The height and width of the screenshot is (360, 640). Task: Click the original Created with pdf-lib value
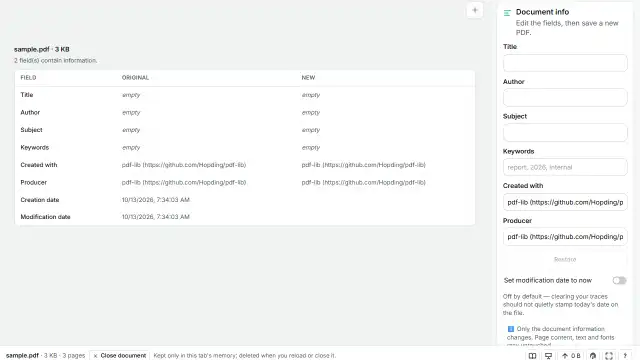184,165
